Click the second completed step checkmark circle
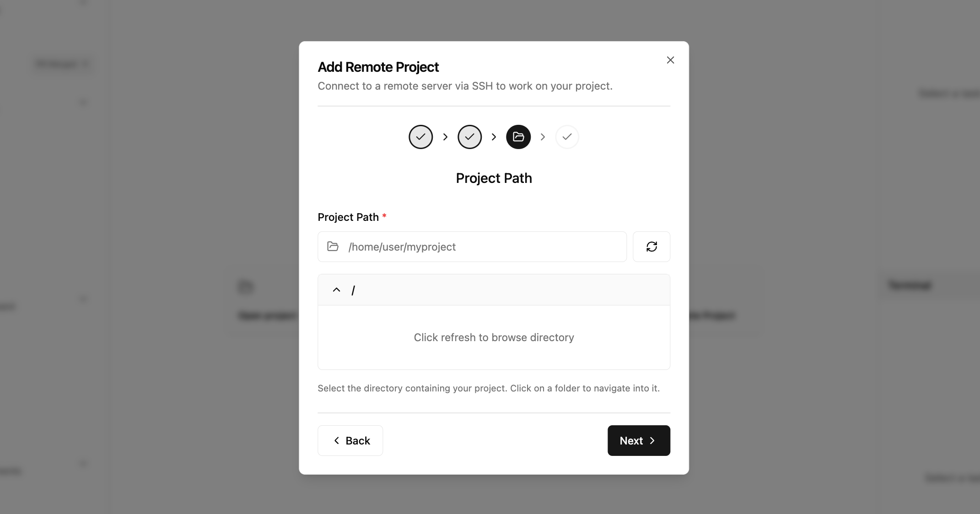980x514 pixels. [x=469, y=137]
